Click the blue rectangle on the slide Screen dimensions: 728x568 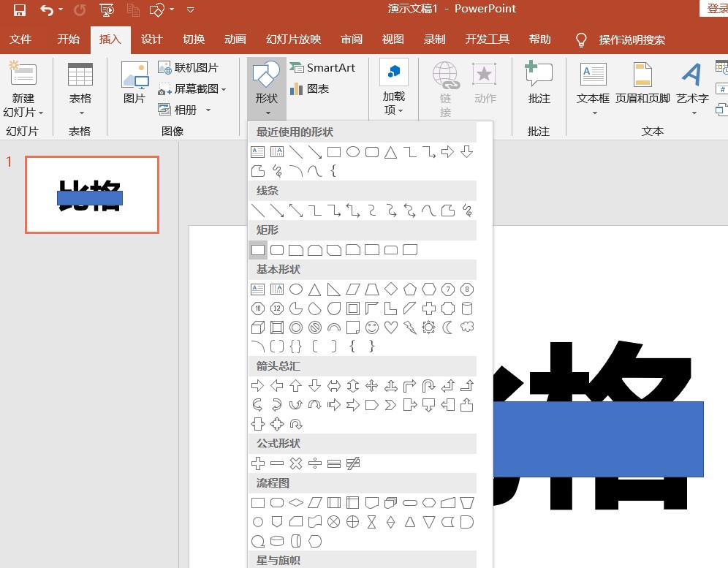598,439
